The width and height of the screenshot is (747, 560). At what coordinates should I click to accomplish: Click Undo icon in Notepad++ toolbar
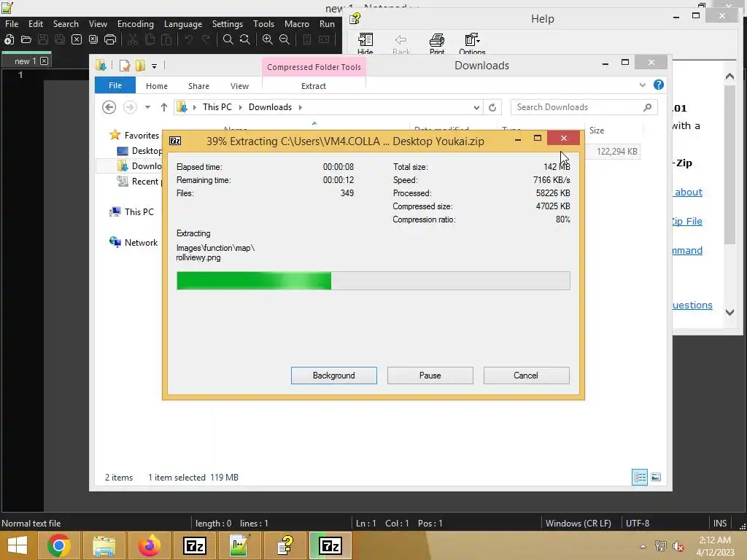pos(189,39)
